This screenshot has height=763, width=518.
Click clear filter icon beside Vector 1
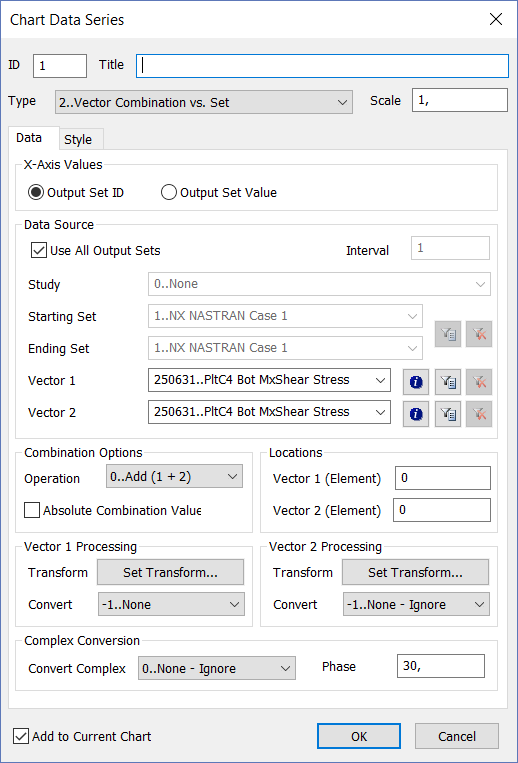[x=479, y=382]
